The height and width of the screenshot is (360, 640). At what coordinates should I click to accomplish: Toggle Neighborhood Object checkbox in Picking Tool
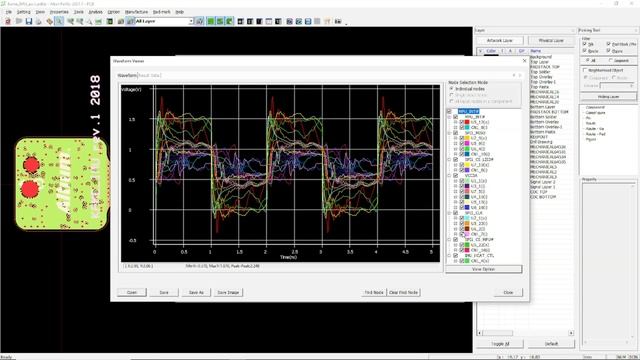coord(585,70)
